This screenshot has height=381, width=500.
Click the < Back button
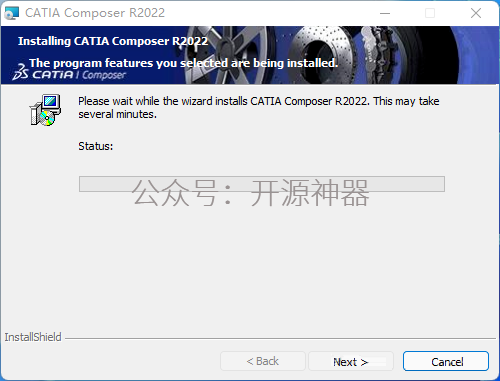coord(263,361)
